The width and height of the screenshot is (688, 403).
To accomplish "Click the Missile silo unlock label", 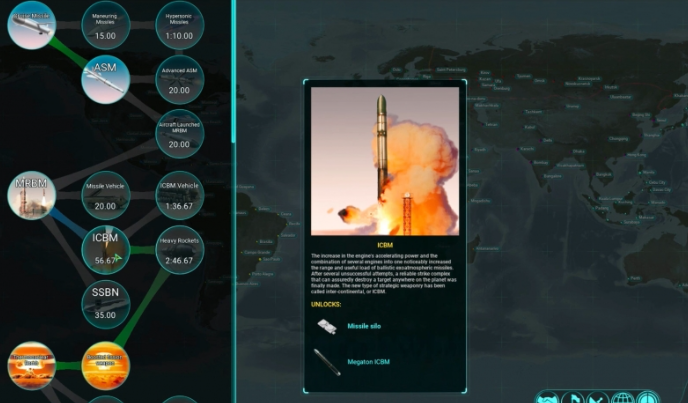I will coord(364,326).
